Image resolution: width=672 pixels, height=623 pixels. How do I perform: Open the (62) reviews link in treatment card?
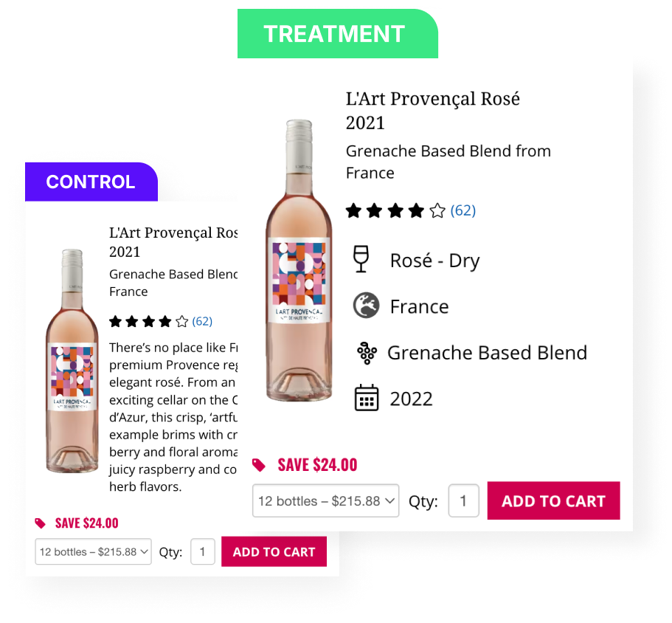[463, 210]
